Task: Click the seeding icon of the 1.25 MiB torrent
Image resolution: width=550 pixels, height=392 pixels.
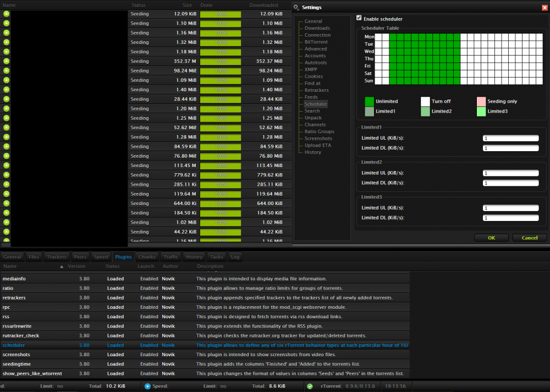Action: pos(6,118)
